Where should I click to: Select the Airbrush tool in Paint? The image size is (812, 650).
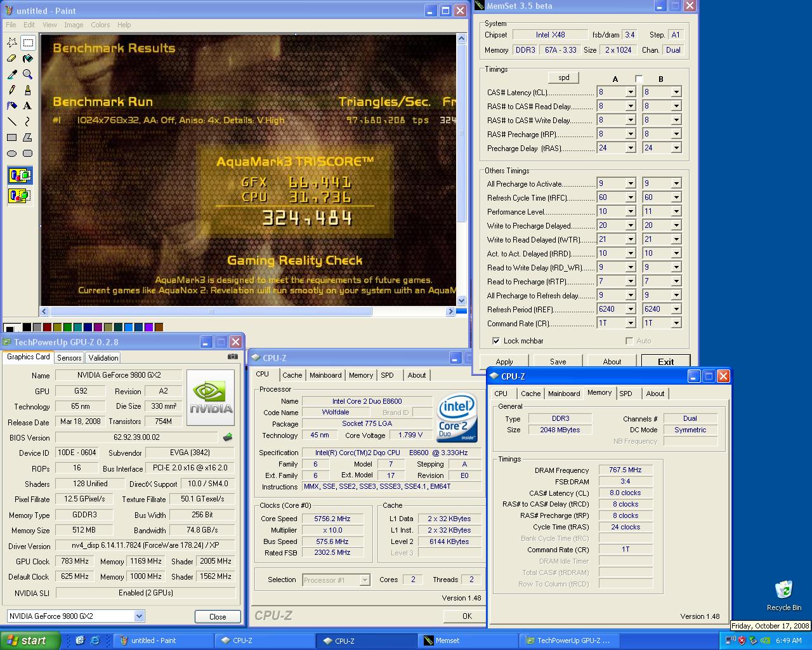coord(12,106)
